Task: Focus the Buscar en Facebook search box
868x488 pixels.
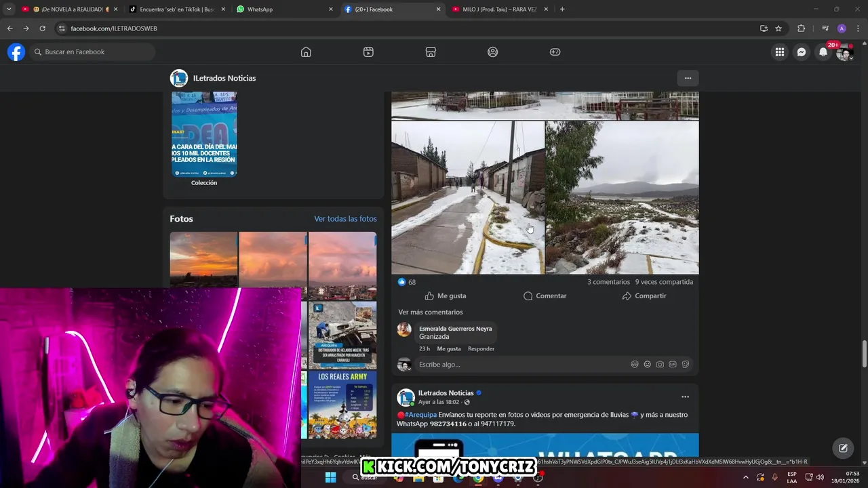Action: 92,52
